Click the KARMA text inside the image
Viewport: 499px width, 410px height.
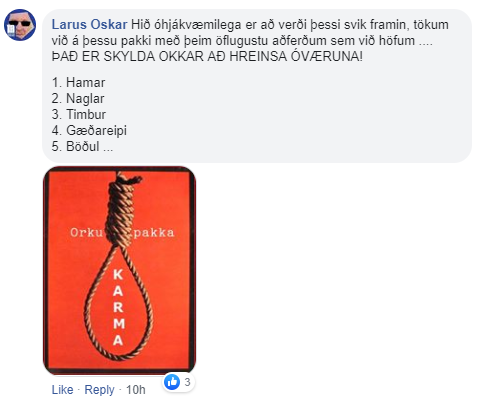(x=118, y=307)
